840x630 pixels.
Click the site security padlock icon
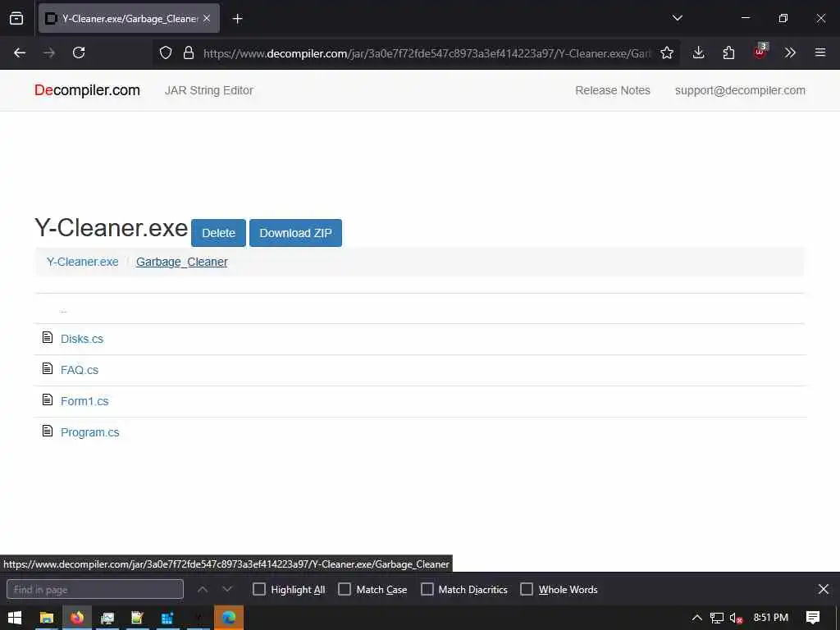click(189, 52)
